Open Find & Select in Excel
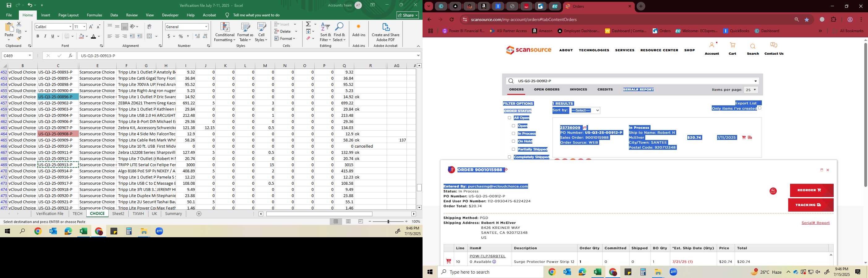This screenshot has height=278, width=868. tap(339, 32)
